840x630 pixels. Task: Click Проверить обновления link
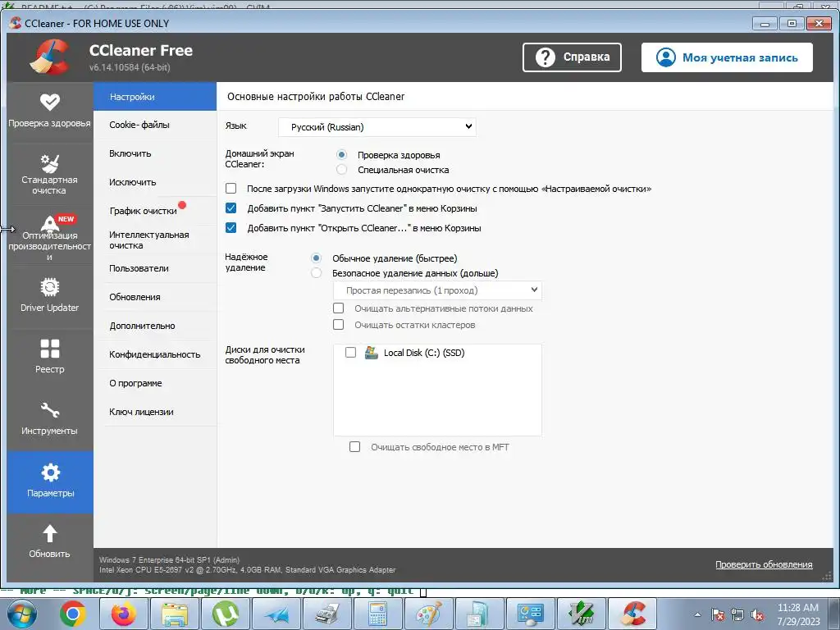(x=764, y=564)
